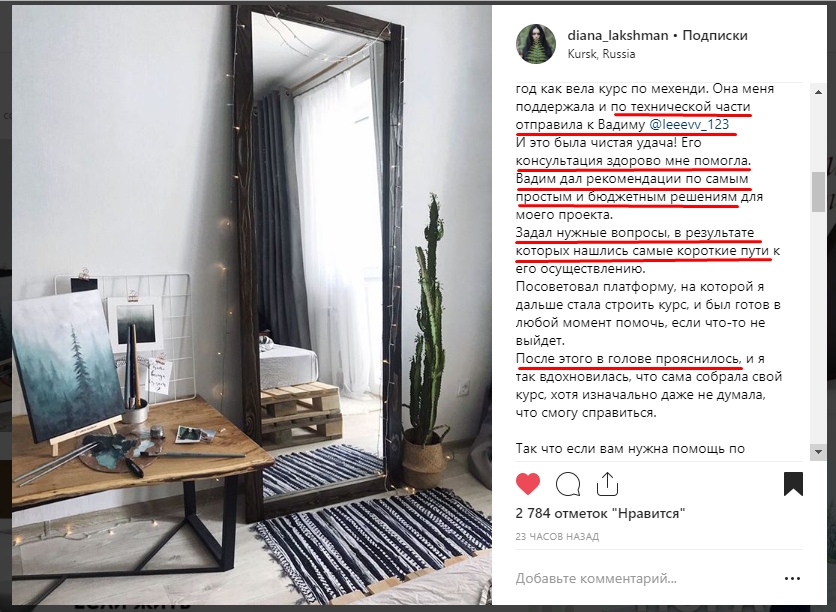Screen dimensions: 836x612
Task: Click the Добавьте комментарий comment field
Action: (645, 578)
